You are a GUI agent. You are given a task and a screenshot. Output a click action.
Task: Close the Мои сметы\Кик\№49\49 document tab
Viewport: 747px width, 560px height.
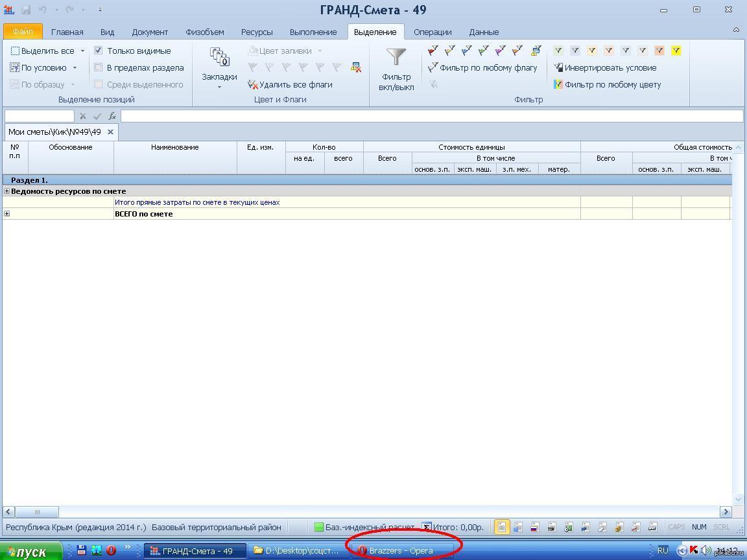[x=110, y=132]
